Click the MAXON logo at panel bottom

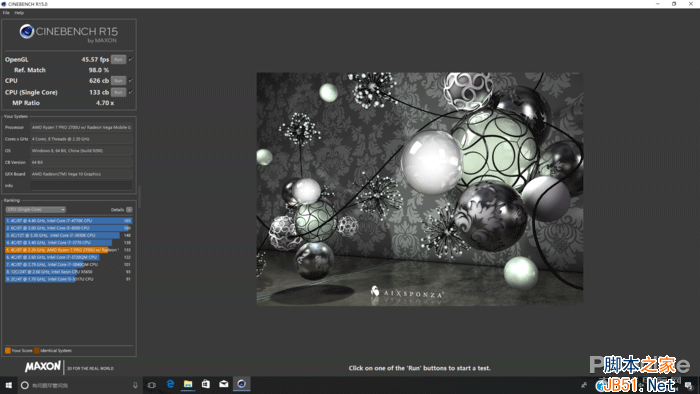(43, 367)
